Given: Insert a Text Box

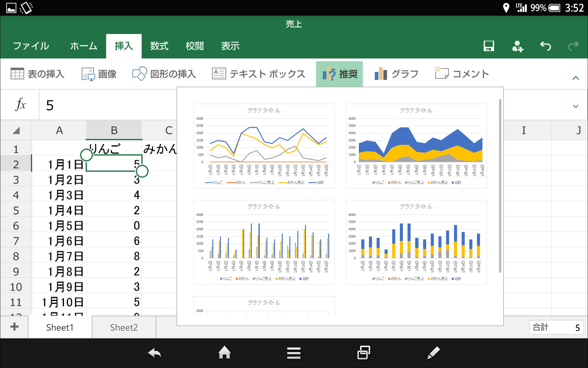Looking at the screenshot, I should (x=259, y=74).
